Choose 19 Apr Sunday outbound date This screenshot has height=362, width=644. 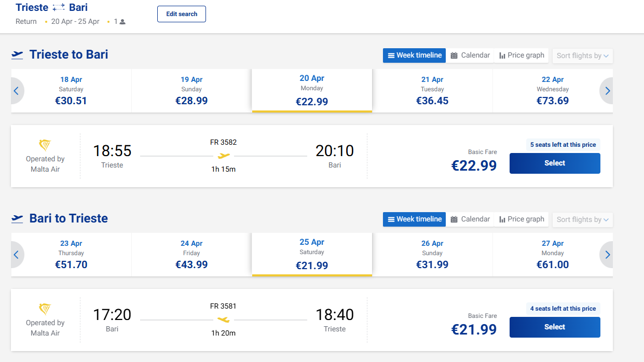tap(191, 91)
